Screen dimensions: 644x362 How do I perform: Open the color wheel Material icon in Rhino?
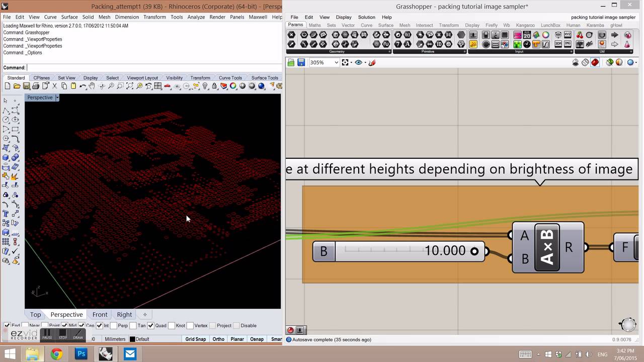tap(233, 86)
